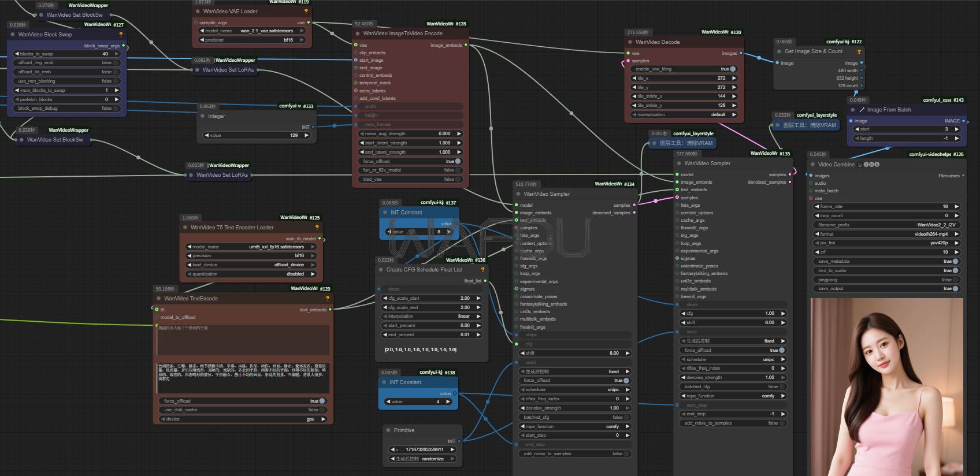
Task: Click VHS badge icons on Video Combine title
Action: 868,165
